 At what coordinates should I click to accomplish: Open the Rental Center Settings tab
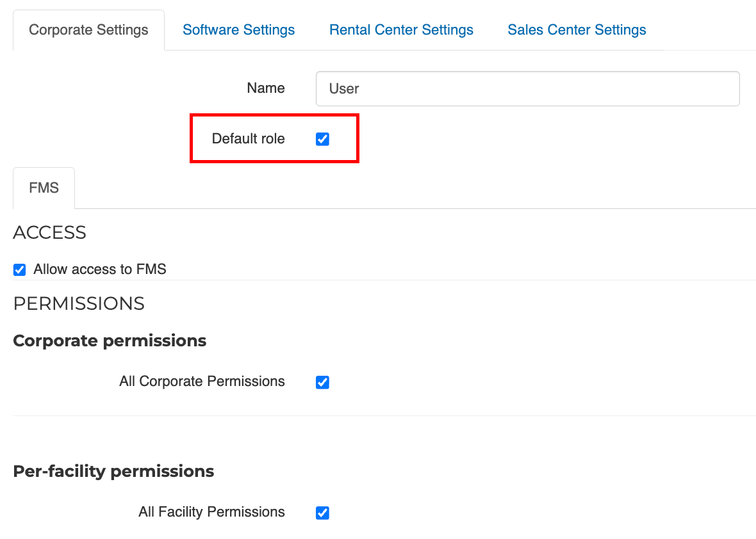pyautogui.click(x=401, y=30)
